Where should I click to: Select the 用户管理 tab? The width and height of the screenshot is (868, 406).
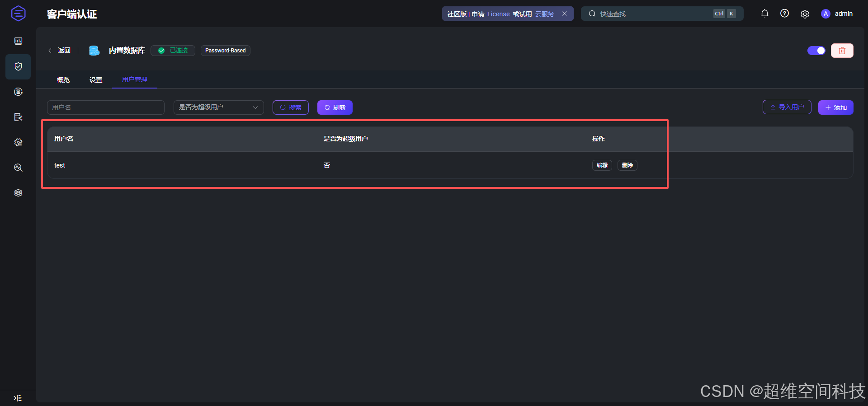[135, 79]
